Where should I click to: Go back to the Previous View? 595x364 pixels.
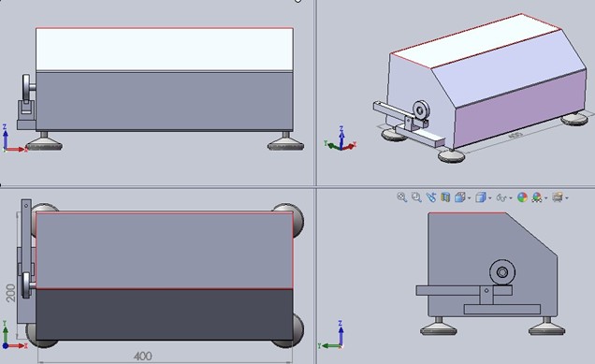click(430, 197)
